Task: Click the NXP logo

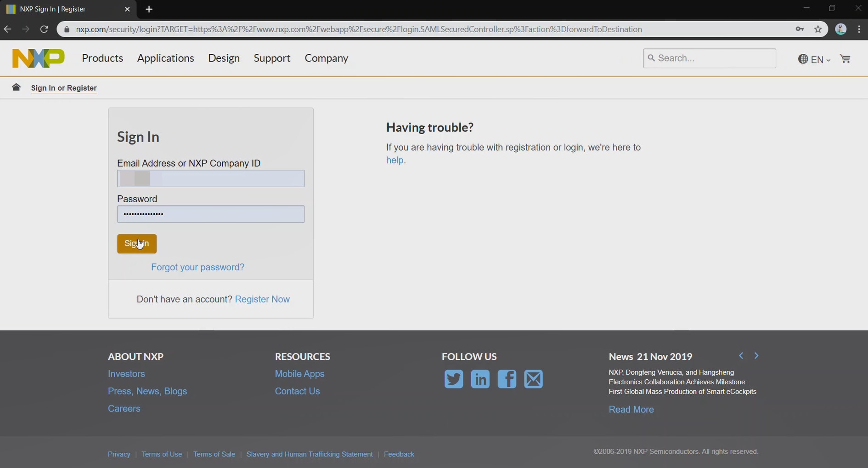Action: tap(39, 58)
